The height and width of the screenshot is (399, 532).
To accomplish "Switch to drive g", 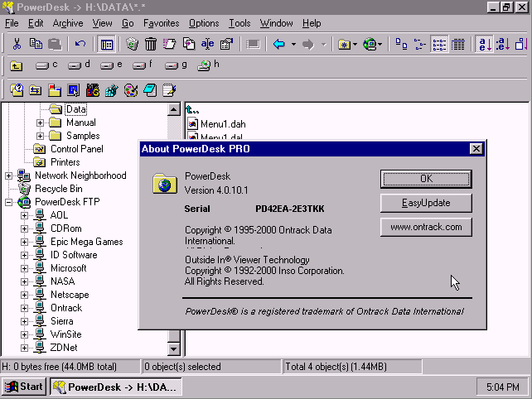I will [176, 65].
